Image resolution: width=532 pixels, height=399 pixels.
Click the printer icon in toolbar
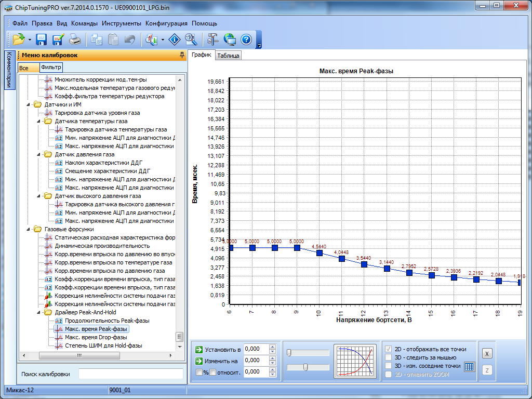[x=75, y=39]
